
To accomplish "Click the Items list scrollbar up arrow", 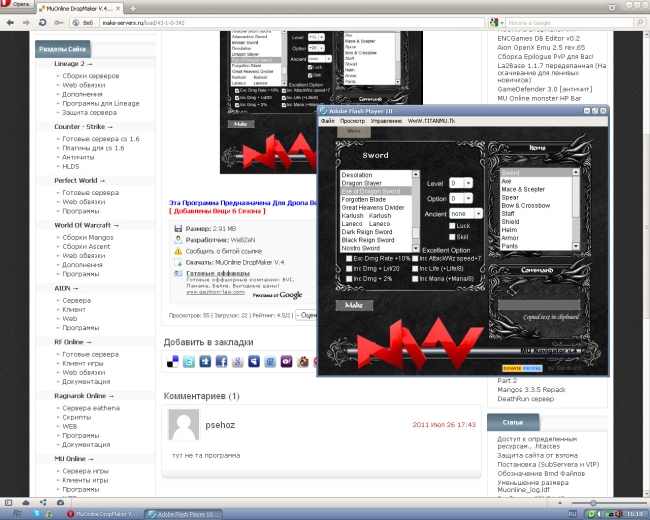I will tap(576, 172).
